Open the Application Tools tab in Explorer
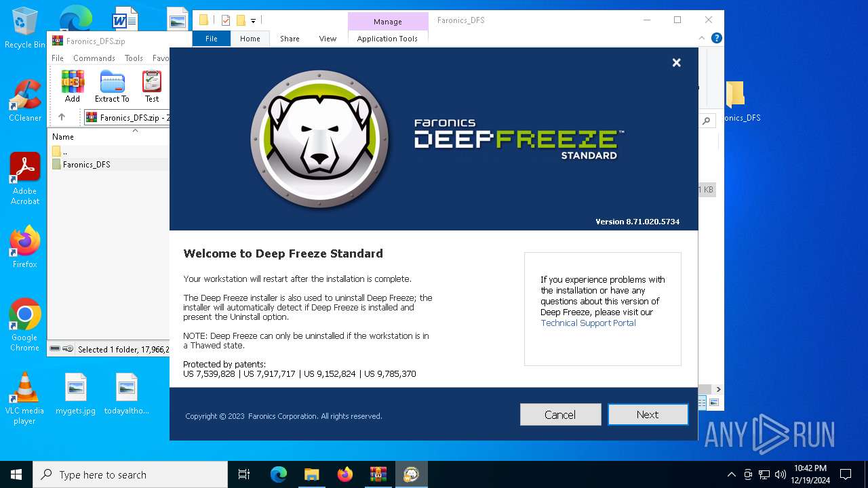This screenshot has height=488, width=868. pyautogui.click(x=387, y=39)
